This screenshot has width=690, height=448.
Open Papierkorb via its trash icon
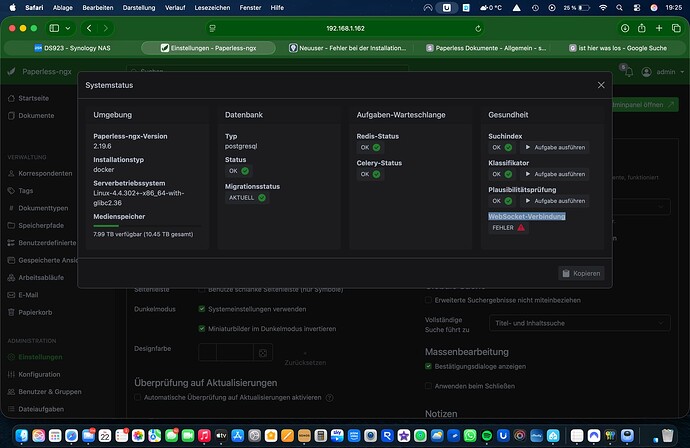pyautogui.click(x=11, y=312)
